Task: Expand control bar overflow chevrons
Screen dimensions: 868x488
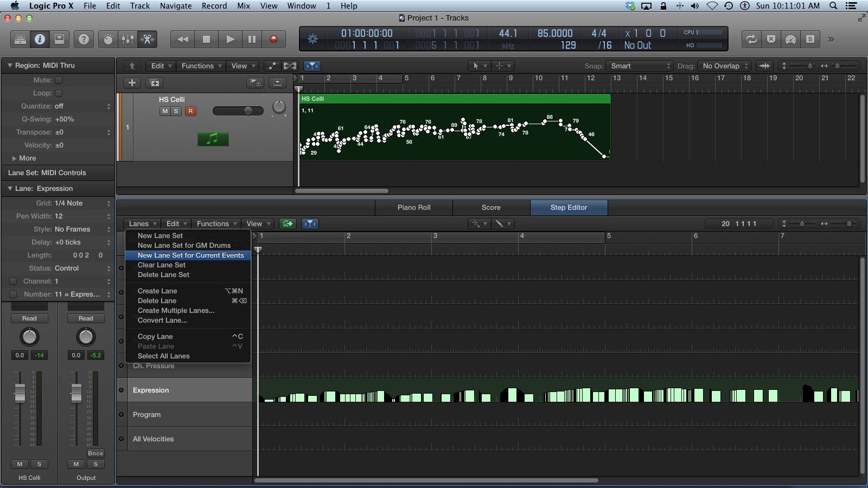Action: 831,39
